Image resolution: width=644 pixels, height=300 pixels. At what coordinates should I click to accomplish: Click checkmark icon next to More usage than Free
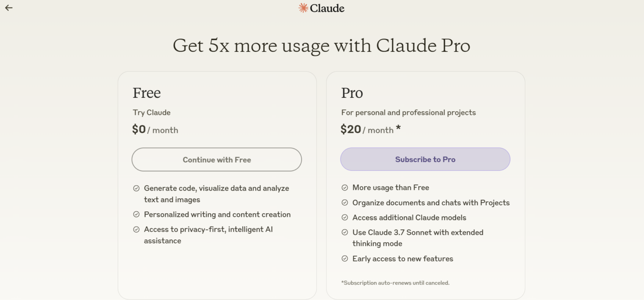[345, 187]
